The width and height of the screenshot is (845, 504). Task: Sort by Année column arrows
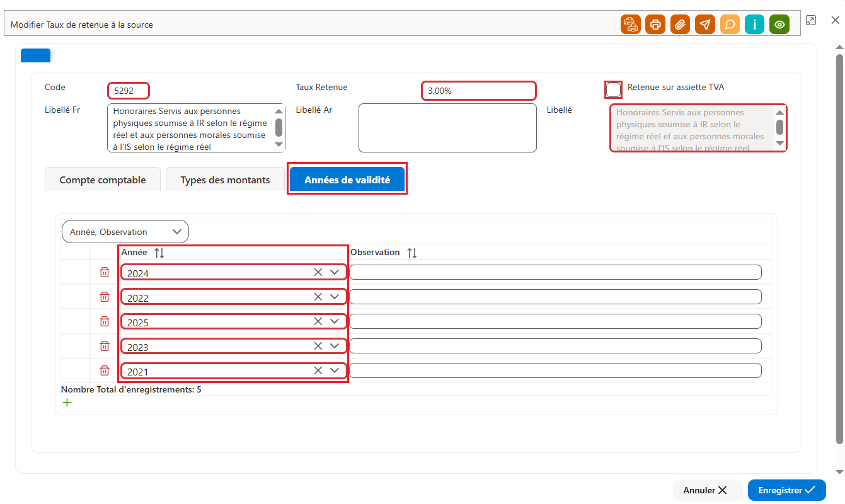coord(159,253)
